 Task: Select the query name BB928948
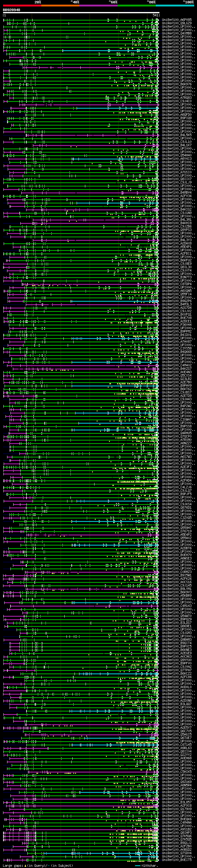(11, 10)
